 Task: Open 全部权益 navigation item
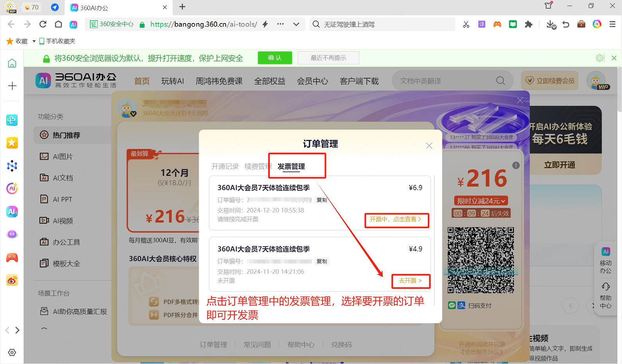pyautogui.click(x=270, y=81)
